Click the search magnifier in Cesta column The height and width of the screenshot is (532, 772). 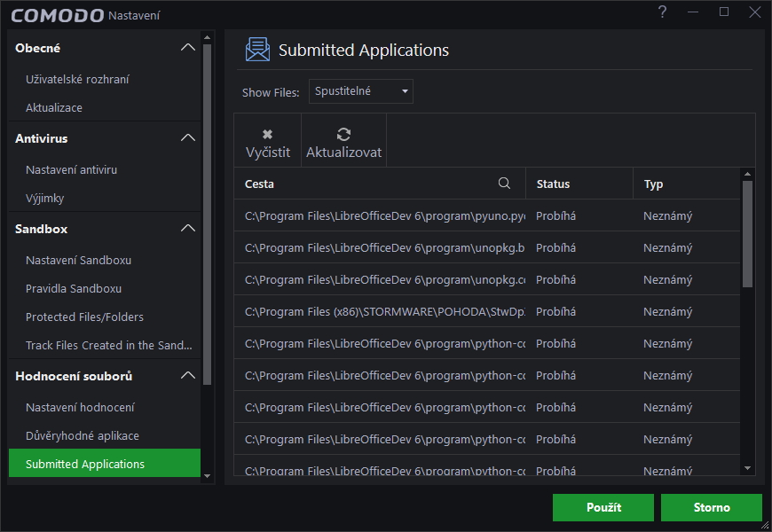504,184
